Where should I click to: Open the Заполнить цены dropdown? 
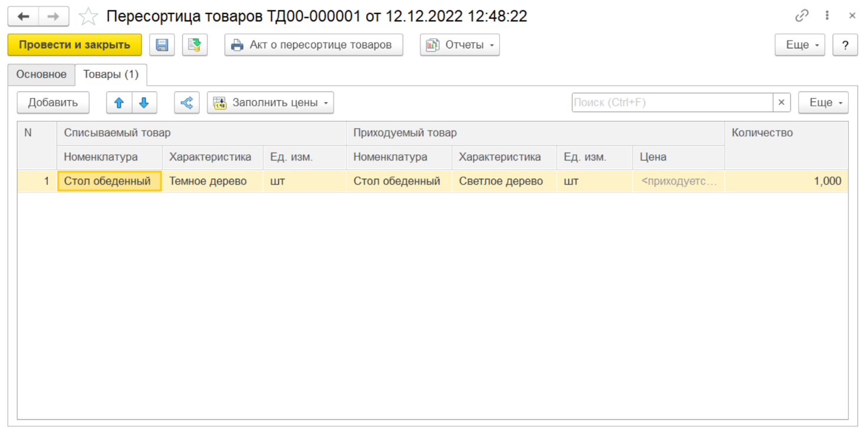(270, 103)
